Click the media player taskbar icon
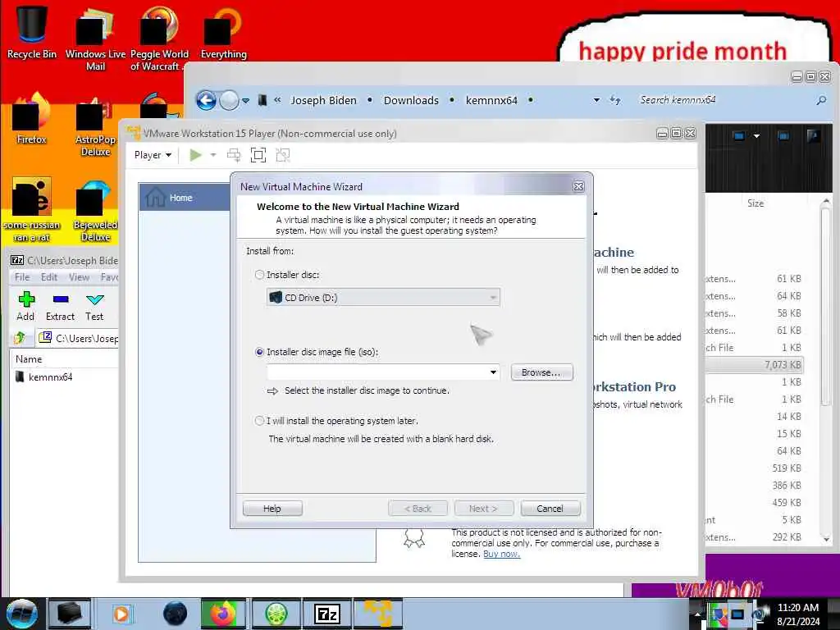This screenshot has width=840, height=630. point(121,614)
